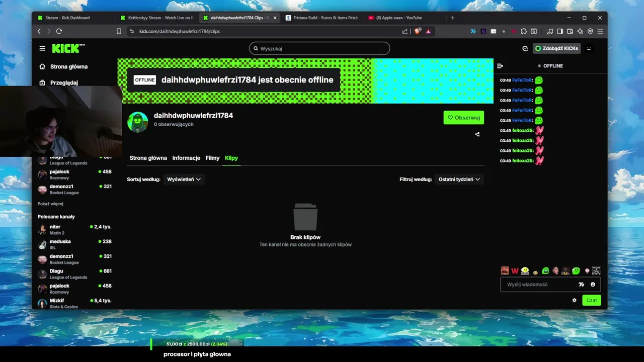The width and height of the screenshot is (644, 362).
Task: Click Pokaż więcej in sidebar
Action: (x=50, y=204)
